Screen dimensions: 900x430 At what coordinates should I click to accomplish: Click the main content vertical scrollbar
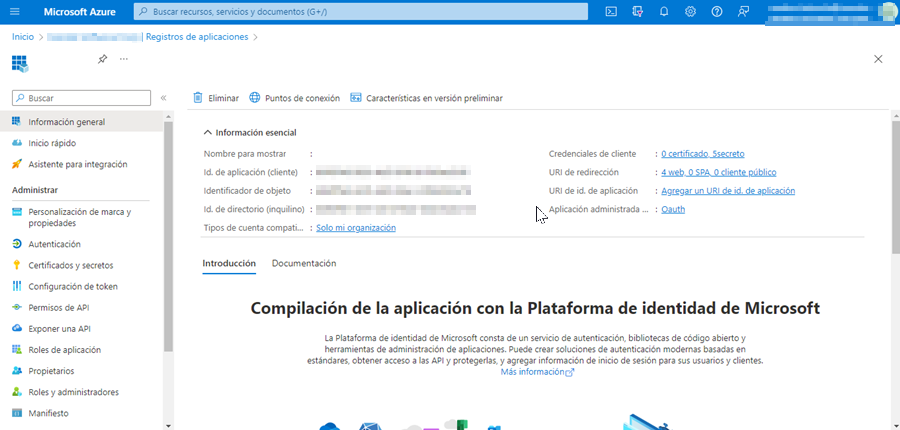tap(895, 187)
